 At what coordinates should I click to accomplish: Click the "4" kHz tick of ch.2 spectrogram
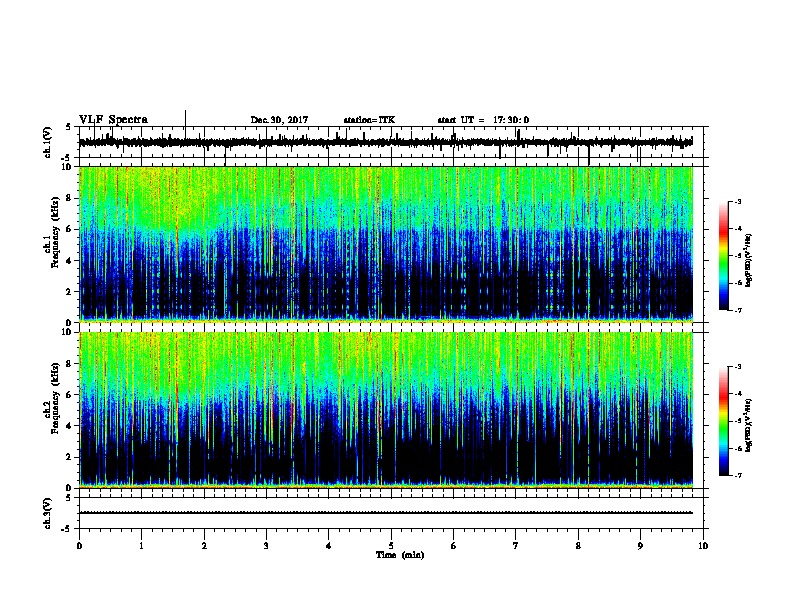tap(69, 426)
